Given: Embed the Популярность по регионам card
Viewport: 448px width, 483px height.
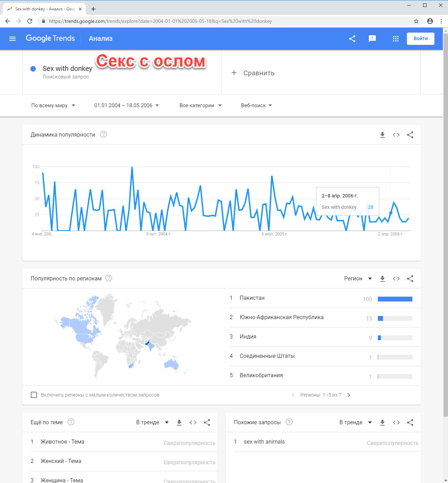Looking at the screenshot, I should [x=396, y=279].
